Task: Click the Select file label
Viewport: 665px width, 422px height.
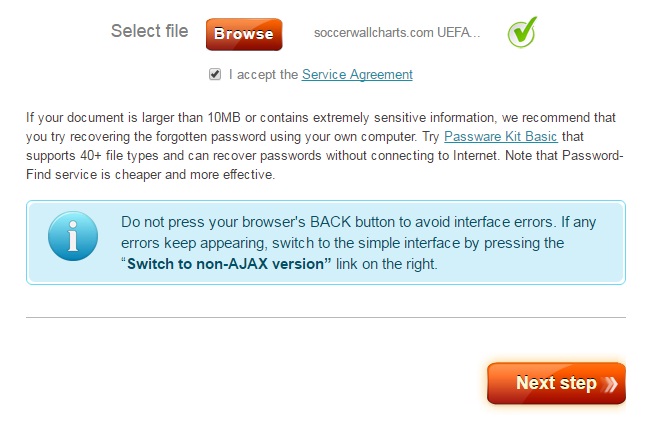Action: point(149,31)
